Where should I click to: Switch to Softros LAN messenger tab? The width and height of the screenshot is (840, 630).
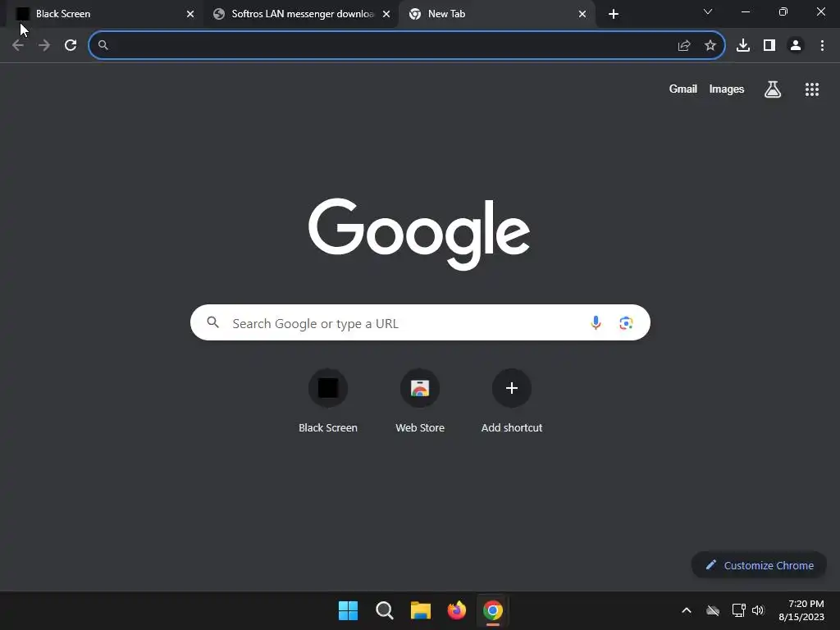tap(301, 14)
